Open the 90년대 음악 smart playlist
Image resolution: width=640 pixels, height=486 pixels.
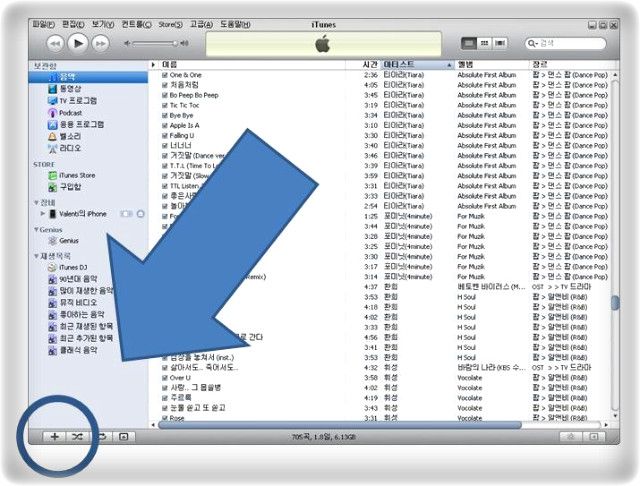coord(73,280)
